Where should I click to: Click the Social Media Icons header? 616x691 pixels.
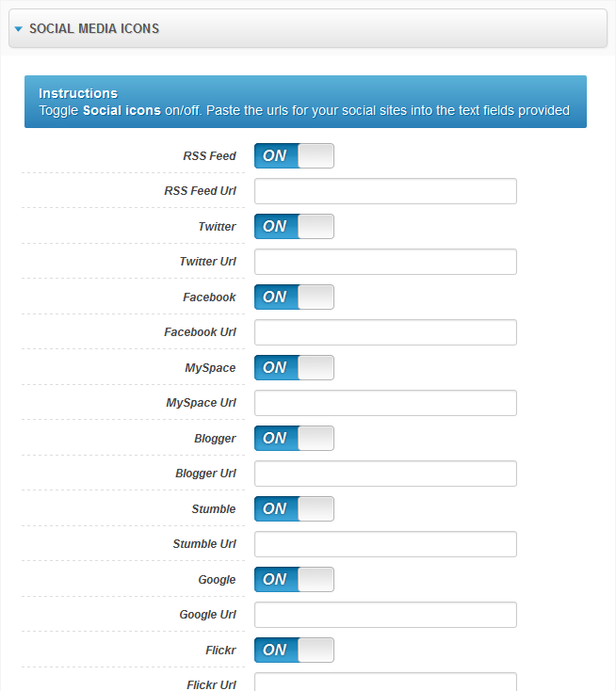pyautogui.click(x=94, y=29)
